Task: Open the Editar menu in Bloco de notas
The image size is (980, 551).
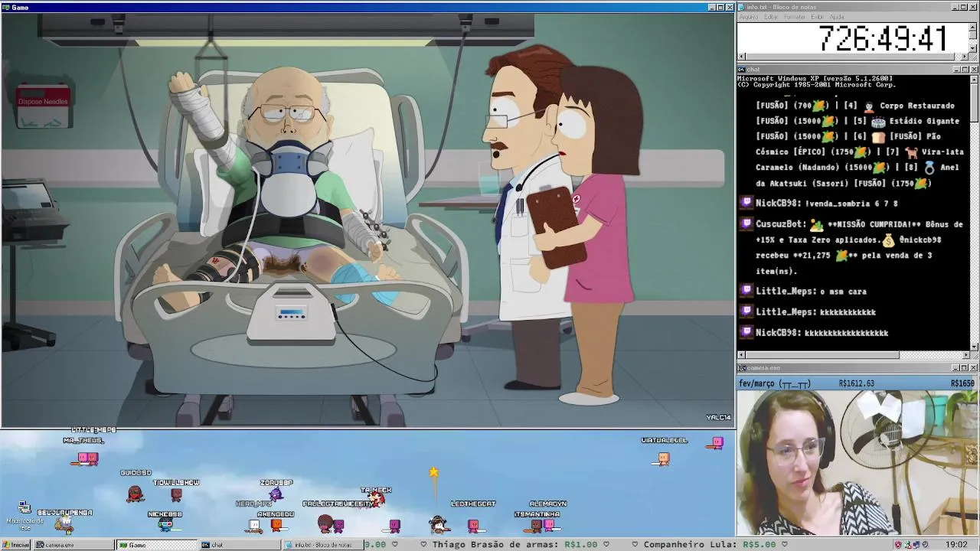Action: (x=771, y=17)
